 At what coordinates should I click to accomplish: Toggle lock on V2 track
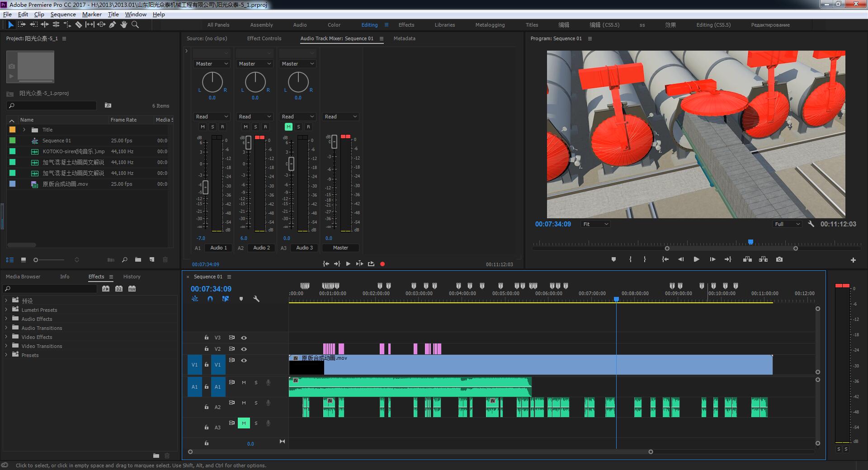[206, 349]
